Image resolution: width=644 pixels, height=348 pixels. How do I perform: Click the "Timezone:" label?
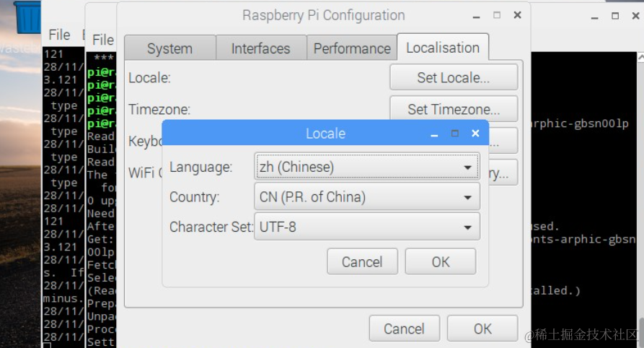pyautogui.click(x=159, y=110)
